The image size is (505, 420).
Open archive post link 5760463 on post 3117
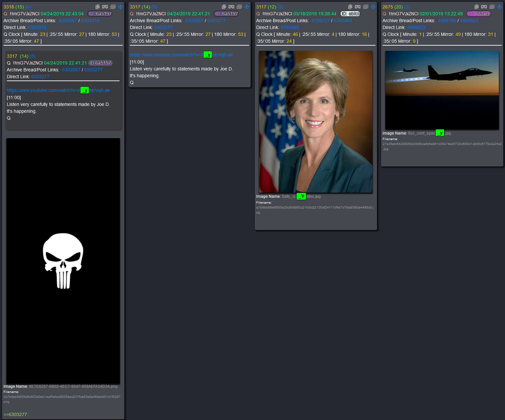(x=343, y=21)
